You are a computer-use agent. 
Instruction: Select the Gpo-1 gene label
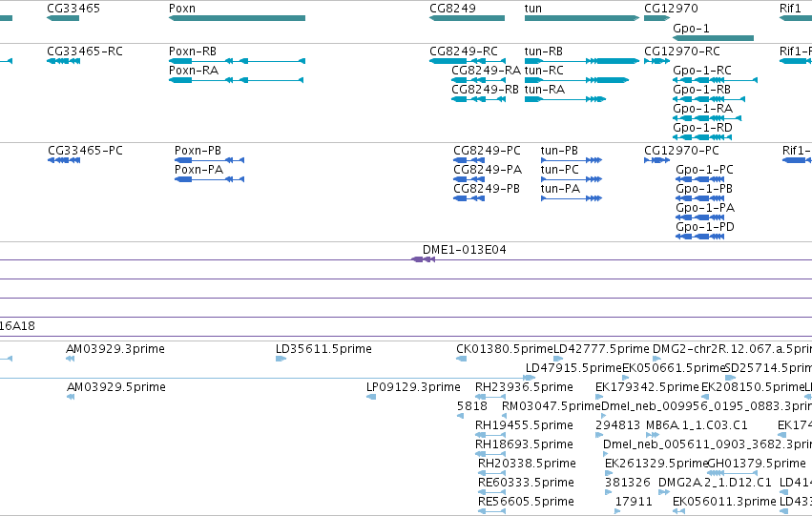pyautogui.click(x=691, y=29)
